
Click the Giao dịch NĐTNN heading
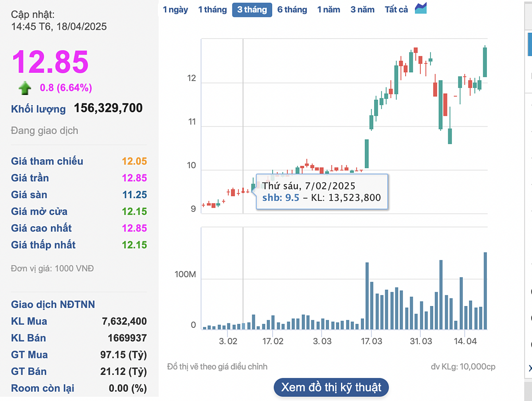click(53, 304)
